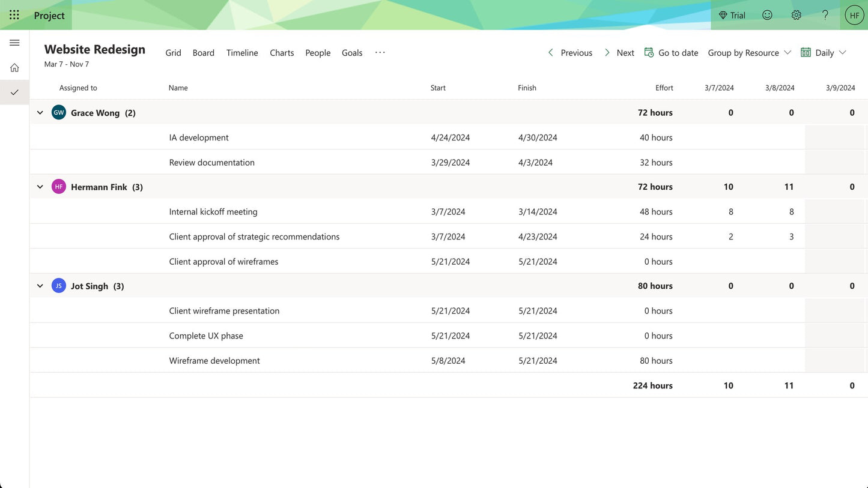Open the more views ellipsis menu
The width and height of the screenshot is (868, 488).
pyautogui.click(x=380, y=52)
